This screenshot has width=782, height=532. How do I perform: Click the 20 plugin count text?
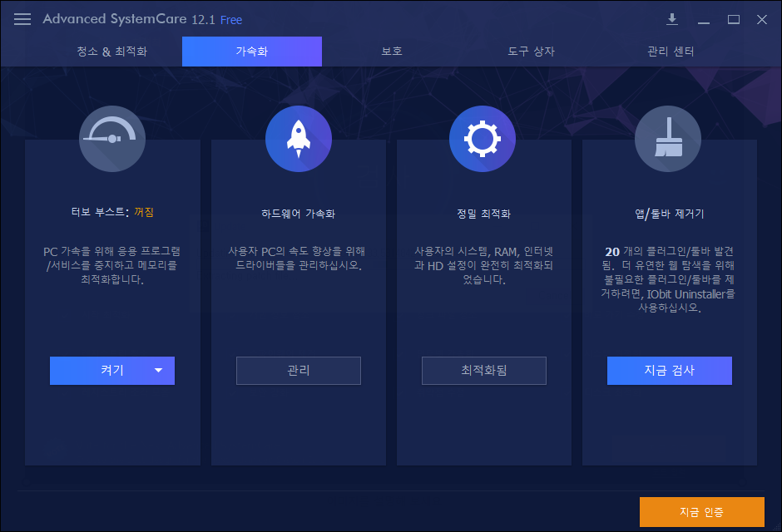pos(612,252)
